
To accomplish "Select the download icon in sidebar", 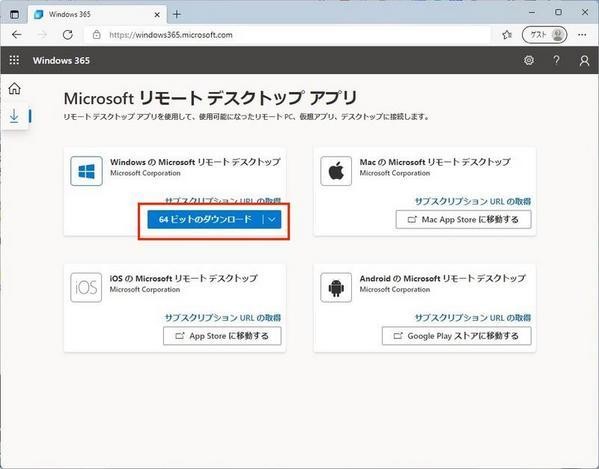I will click(x=14, y=116).
